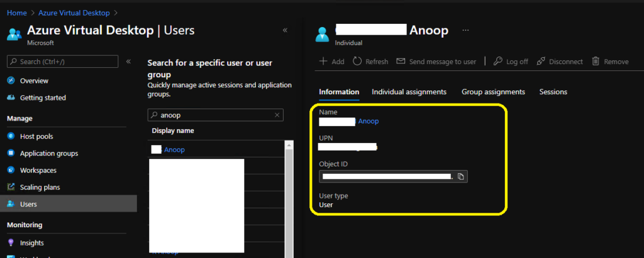Viewport: 644px width, 258px height.
Task: Click the Search (Ctrl+/) menu box
Action: click(62, 62)
